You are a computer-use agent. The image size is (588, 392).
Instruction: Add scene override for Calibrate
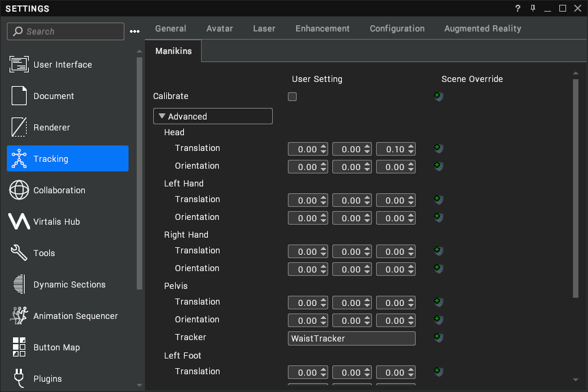pos(438,96)
